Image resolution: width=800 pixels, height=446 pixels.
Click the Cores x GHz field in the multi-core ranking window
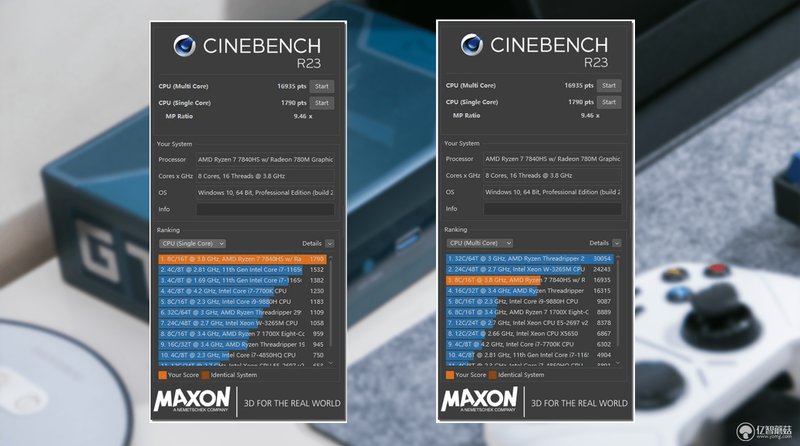point(553,176)
